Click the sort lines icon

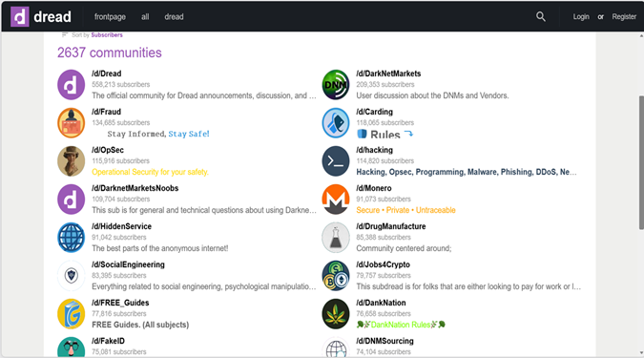tap(65, 35)
